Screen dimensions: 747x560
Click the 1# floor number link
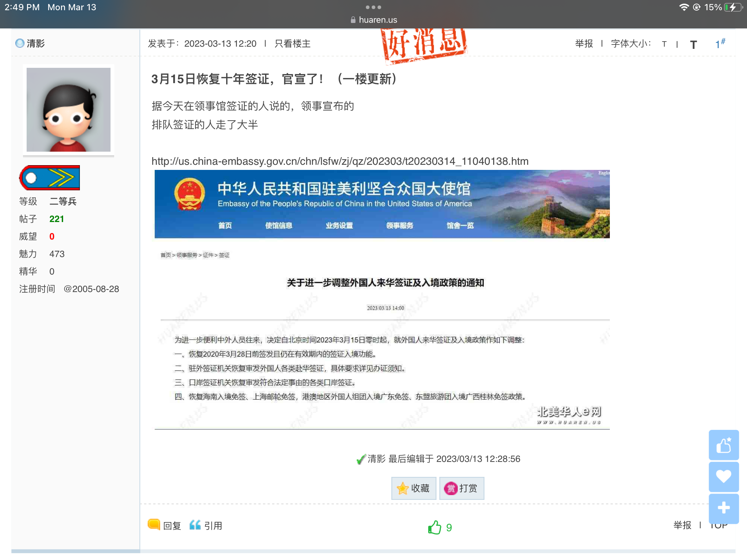(720, 44)
